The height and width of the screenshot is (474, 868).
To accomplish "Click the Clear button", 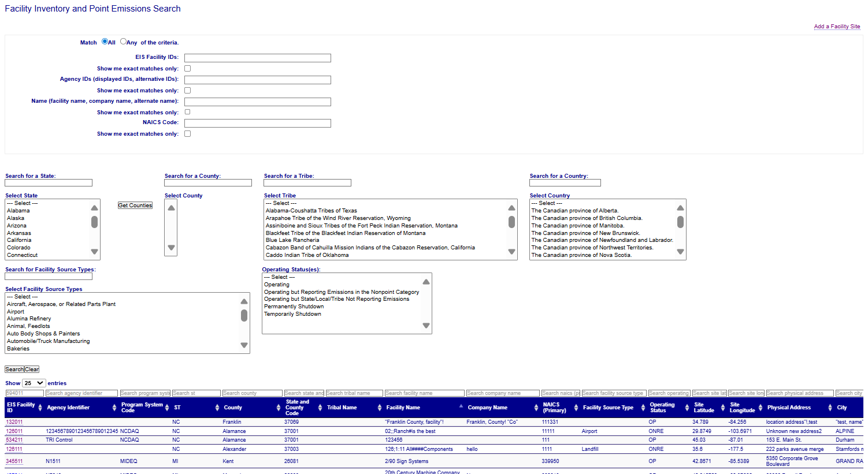I will [x=32, y=370].
